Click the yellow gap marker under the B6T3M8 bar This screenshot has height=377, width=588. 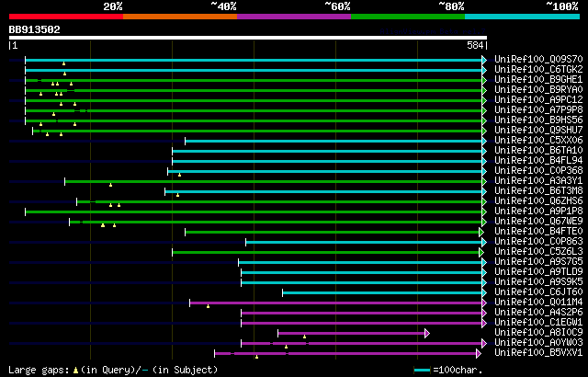click(x=177, y=195)
